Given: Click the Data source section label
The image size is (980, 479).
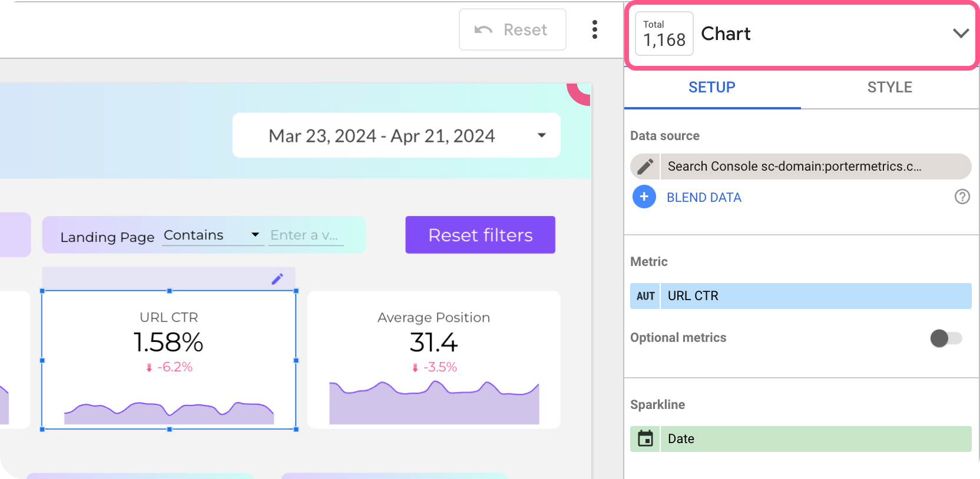Looking at the screenshot, I should [665, 136].
